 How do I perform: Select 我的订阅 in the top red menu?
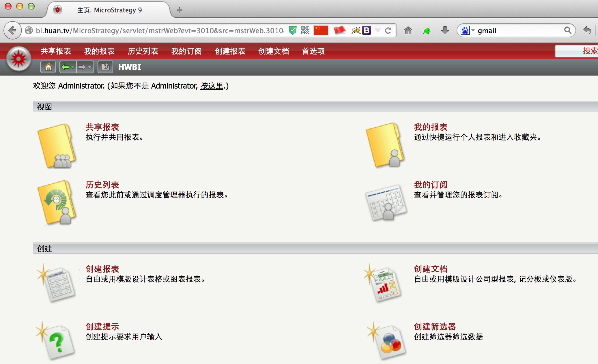[186, 51]
